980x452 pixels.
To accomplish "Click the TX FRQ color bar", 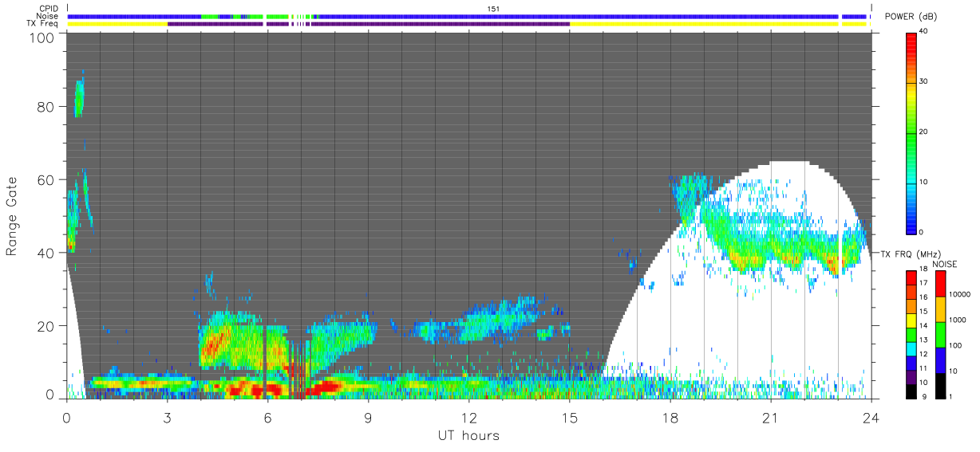I will 911,334.
